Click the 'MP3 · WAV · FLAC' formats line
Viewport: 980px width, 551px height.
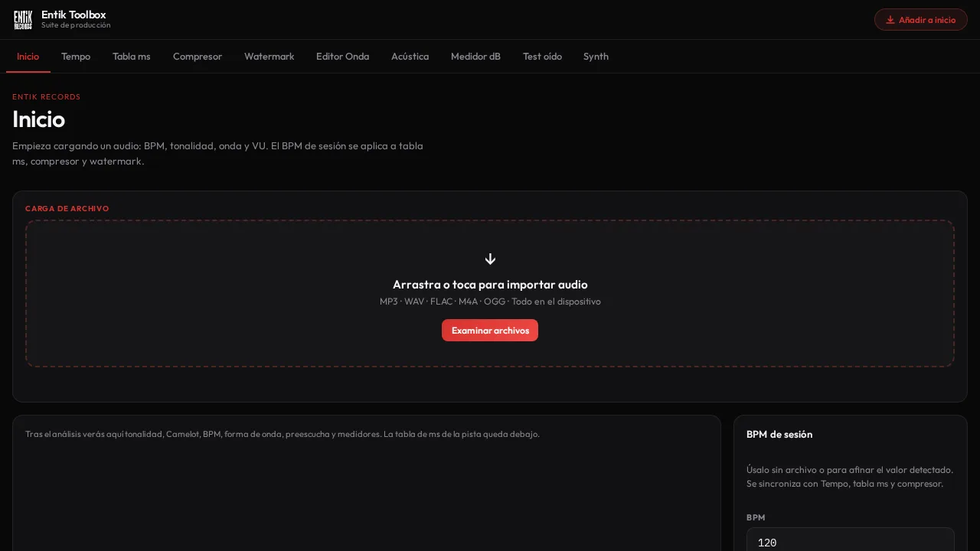(490, 302)
